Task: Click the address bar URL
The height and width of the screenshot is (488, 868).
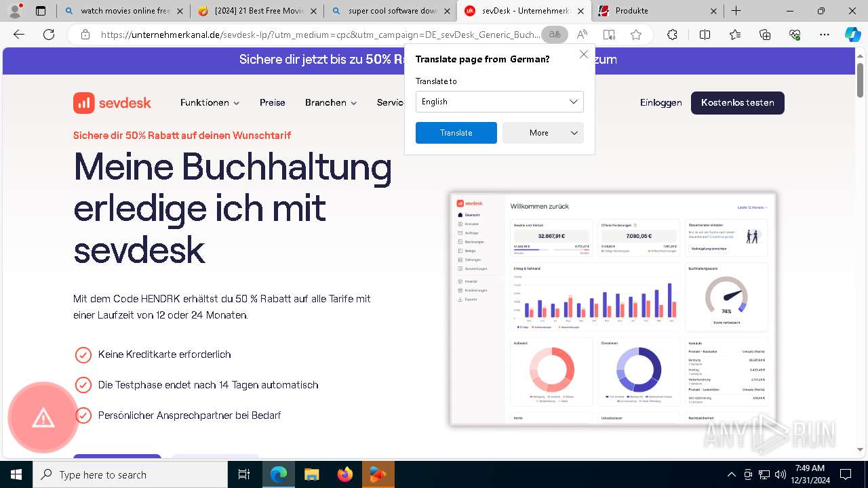Action: click(x=320, y=35)
